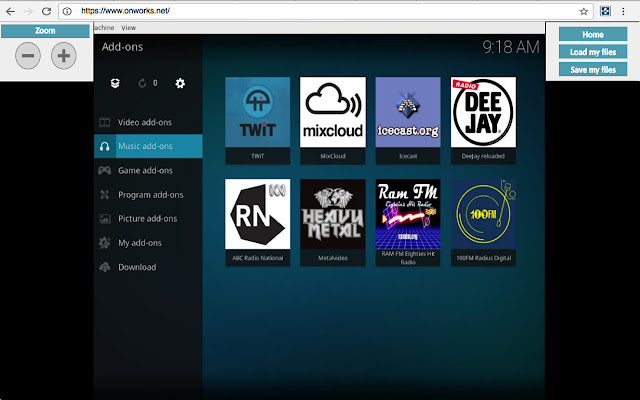Open Game add-ons category
The width and height of the screenshot is (640, 400).
(146, 170)
